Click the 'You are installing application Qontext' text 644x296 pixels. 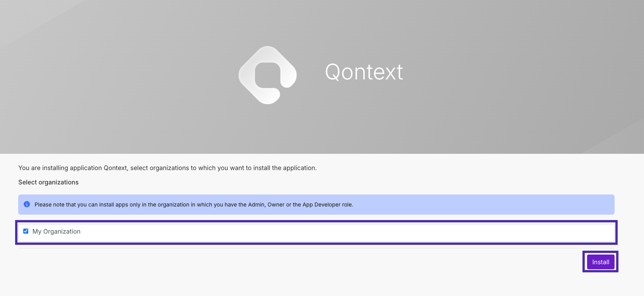pyautogui.click(x=168, y=168)
